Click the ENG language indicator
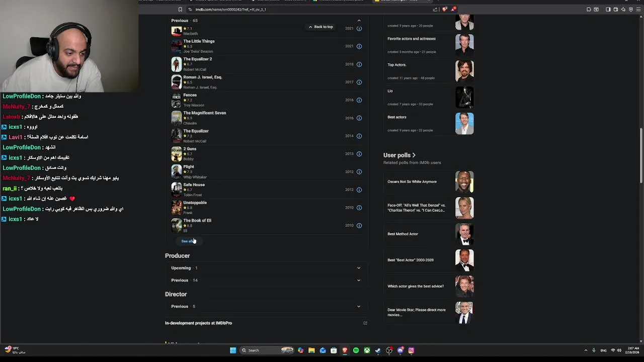Viewport: 644px width, 362px height. pyautogui.click(x=603, y=350)
